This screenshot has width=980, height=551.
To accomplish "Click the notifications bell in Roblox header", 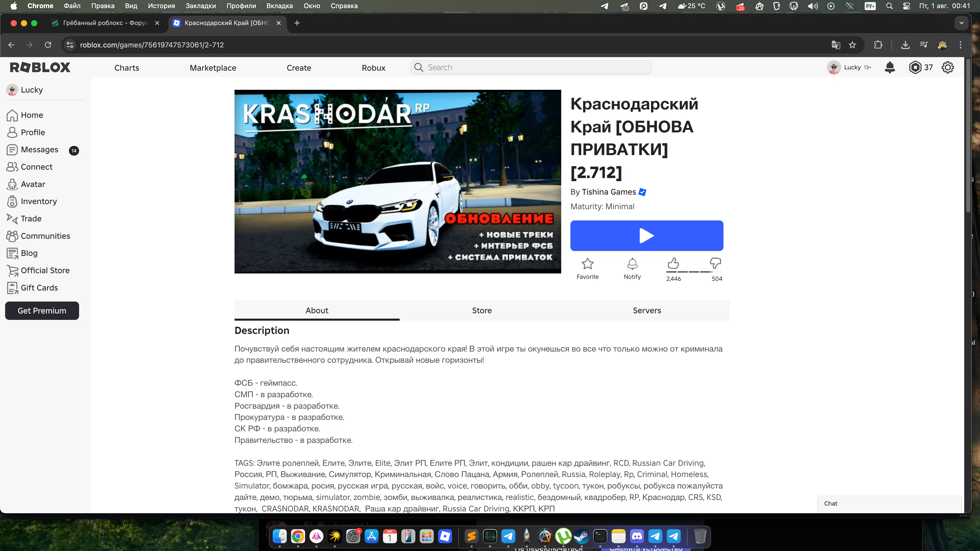I will pos(889,67).
